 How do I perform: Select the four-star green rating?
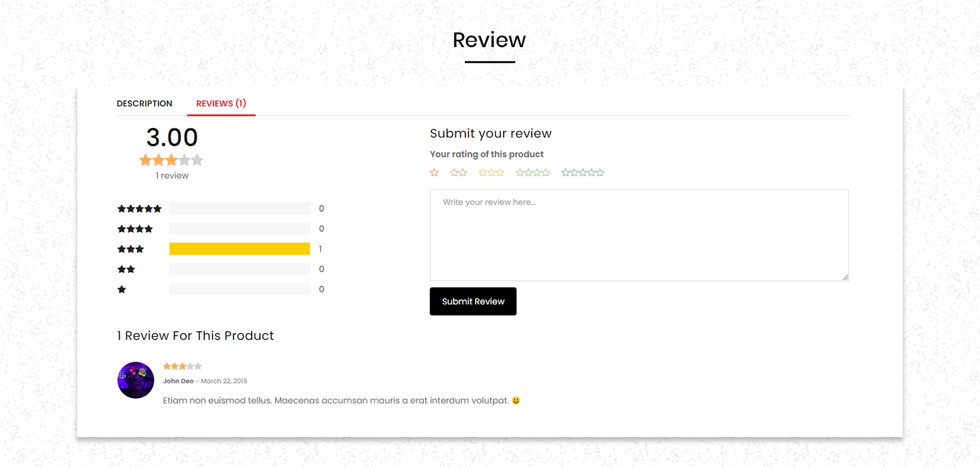pos(533,173)
